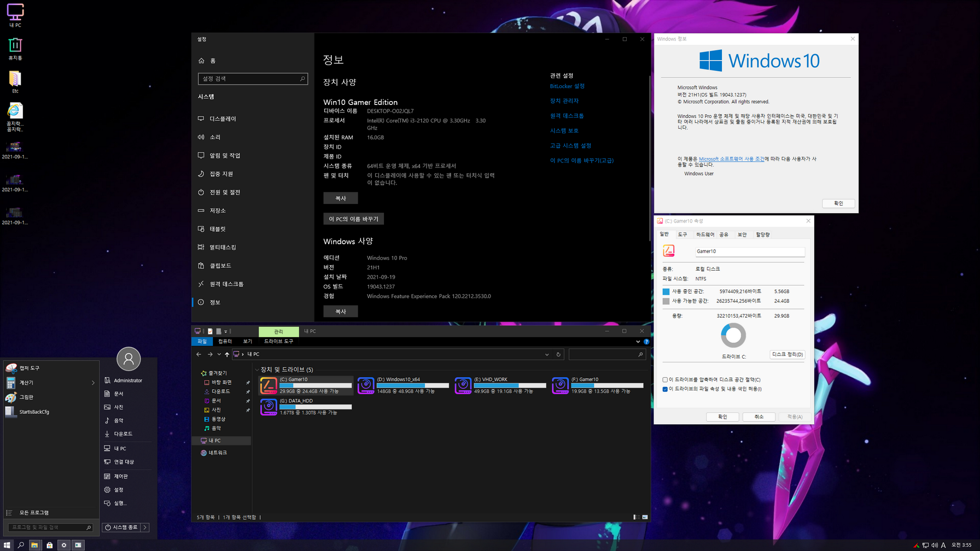Open Microsoft Store from taskbar
Screen dimensions: 980x551
coord(49,545)
